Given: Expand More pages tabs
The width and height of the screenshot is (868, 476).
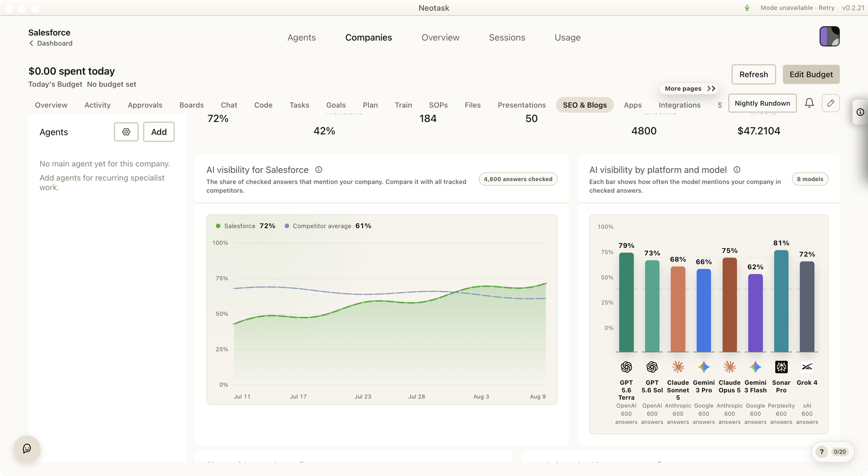Looking at the screenshot, I should (690, 88).
